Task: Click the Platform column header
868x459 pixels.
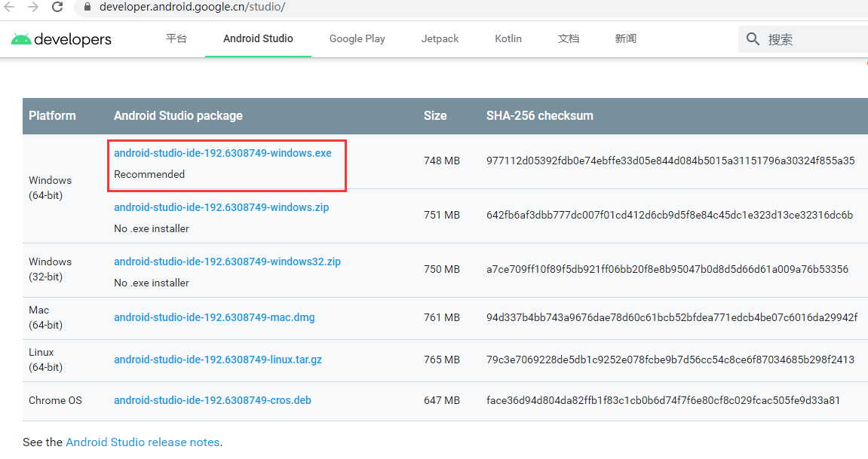Action: [52, 115]
